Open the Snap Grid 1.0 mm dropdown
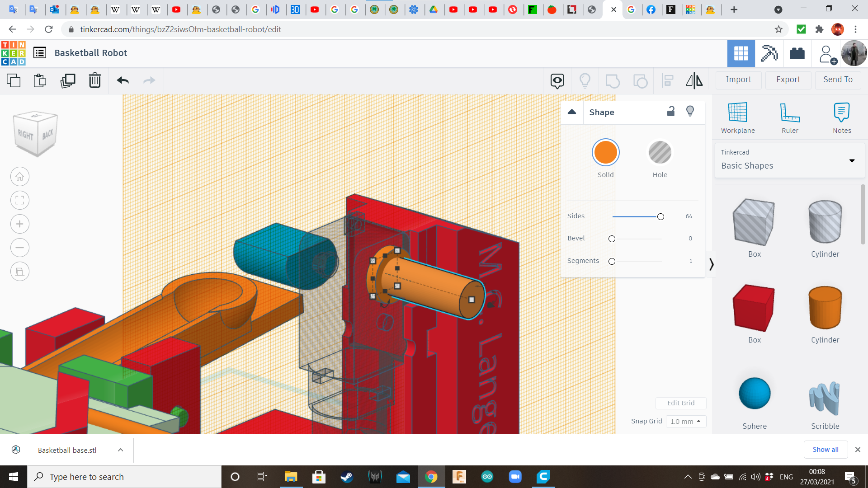Screen dimensions: 868x488 click(685, 421)
